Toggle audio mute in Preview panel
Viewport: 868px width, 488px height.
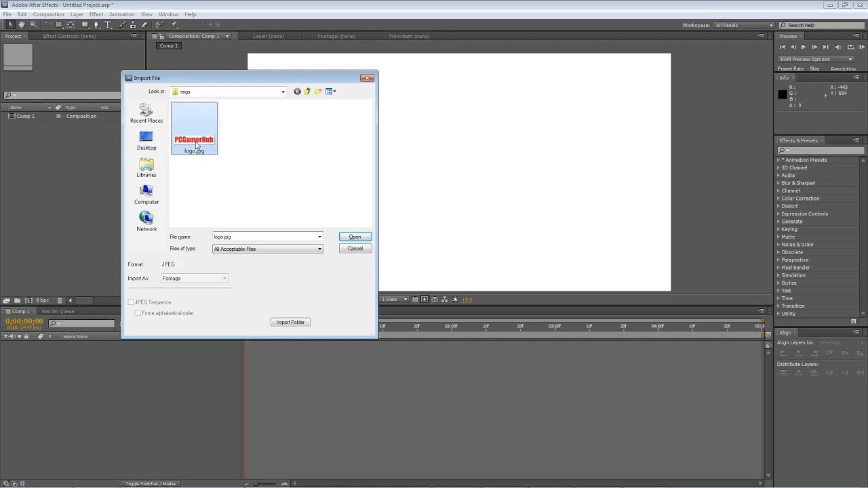838,47
